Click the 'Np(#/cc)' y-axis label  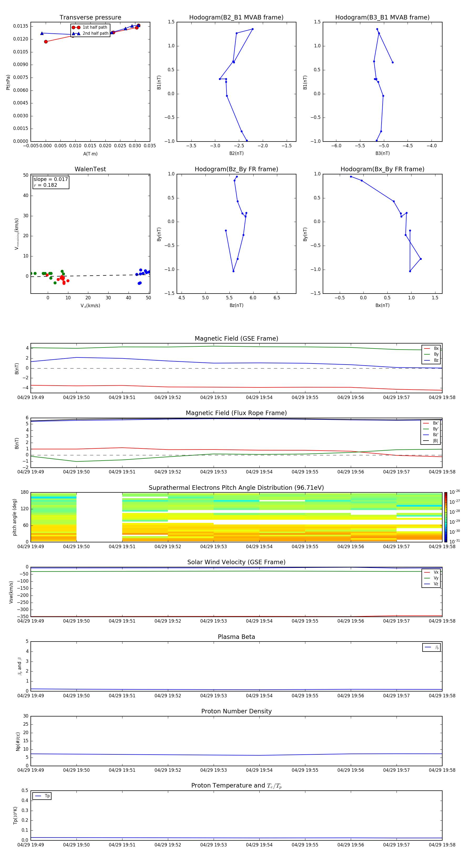(18, 741)
